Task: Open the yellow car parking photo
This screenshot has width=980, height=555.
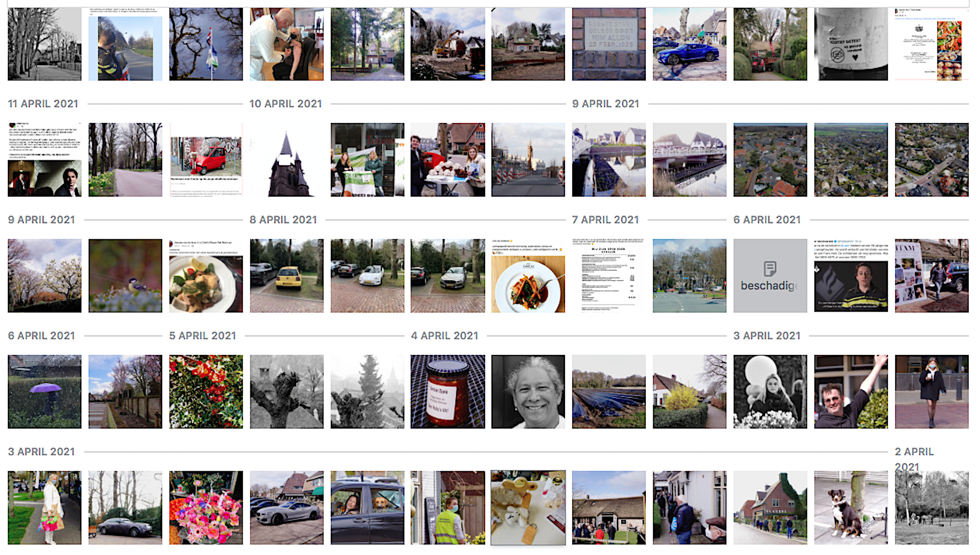Action: point(287,276)
